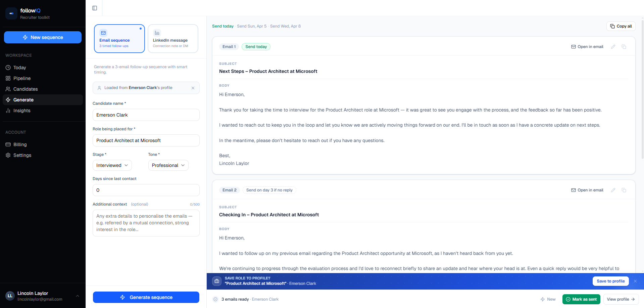Open the Stage dropdown showing Interviewed

tap(112, 165)
